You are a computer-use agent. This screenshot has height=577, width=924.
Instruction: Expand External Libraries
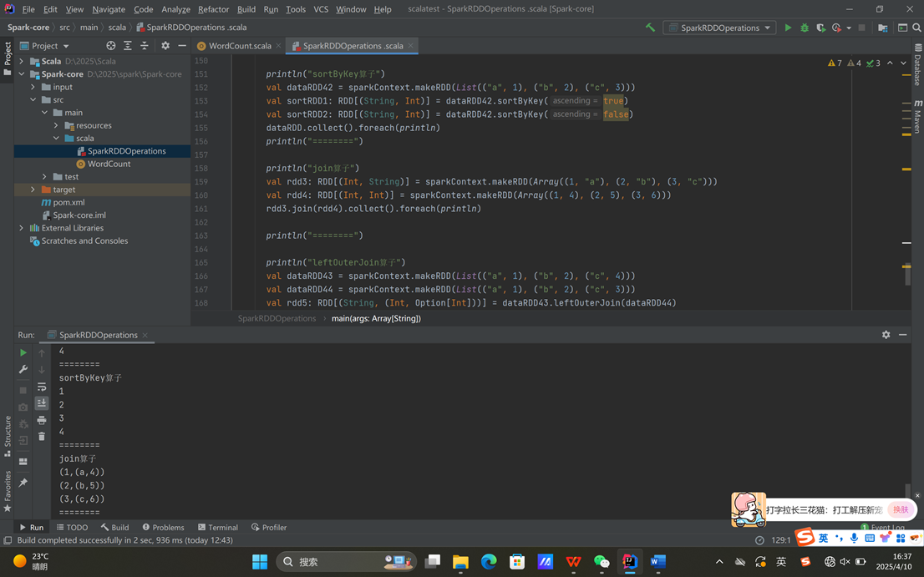coord(21,228)
